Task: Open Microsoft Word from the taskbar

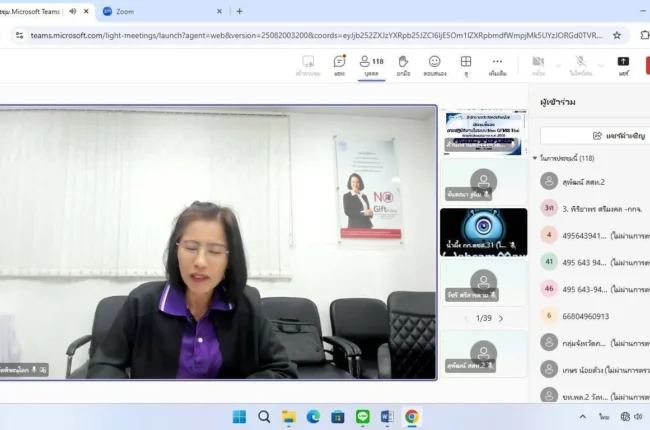Action: point(387,417)
